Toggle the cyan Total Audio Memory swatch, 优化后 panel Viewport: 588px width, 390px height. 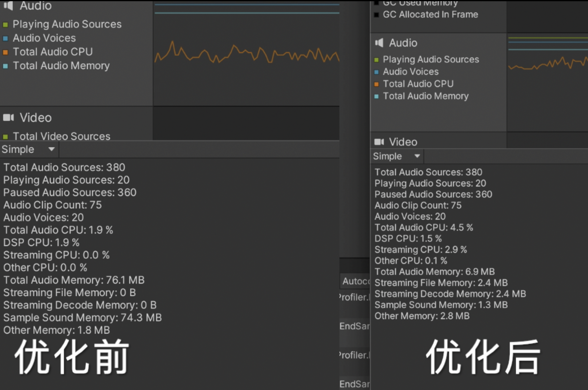376,96
